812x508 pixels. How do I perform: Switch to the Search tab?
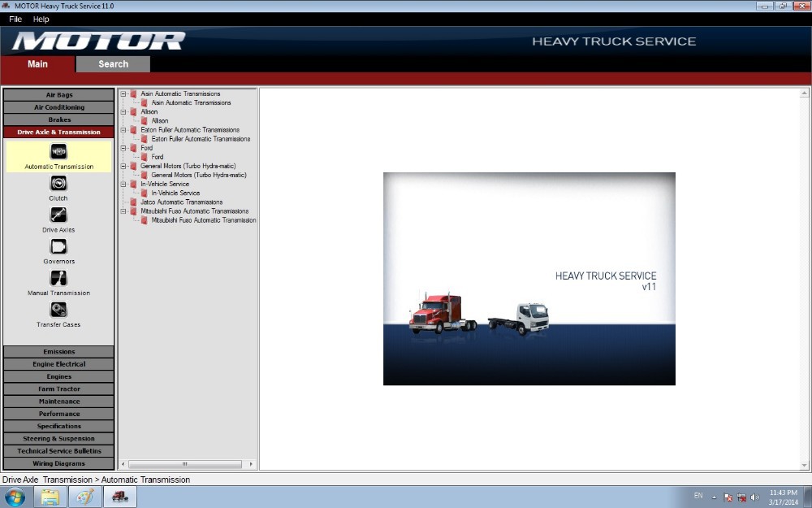coord(114,63)
